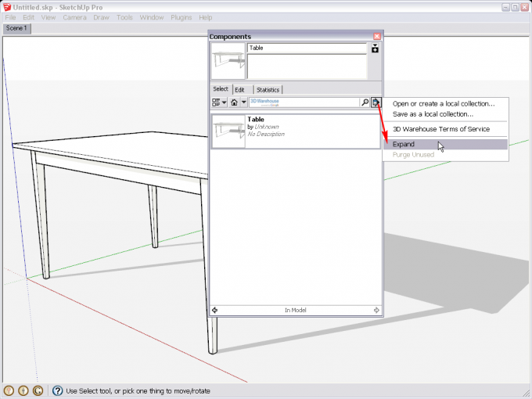Click the component preview thumbnail at top
Image resolution: width=532 pixels, height=399 pixels.
228,61
